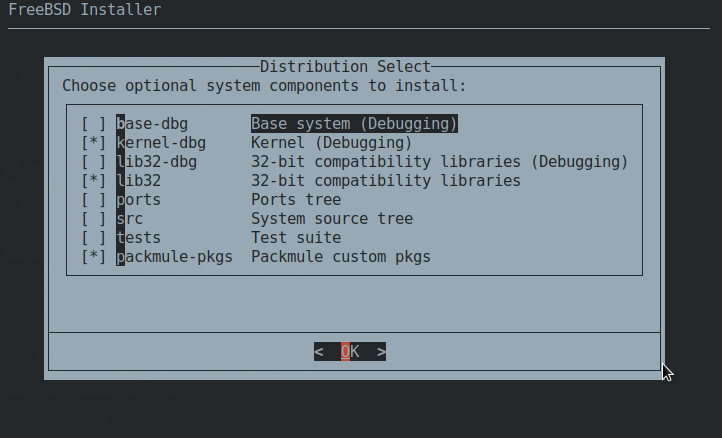Viewport: 722px width, 438px height.
Task: Confirm selection with the OK button
Action: [350, 352]
